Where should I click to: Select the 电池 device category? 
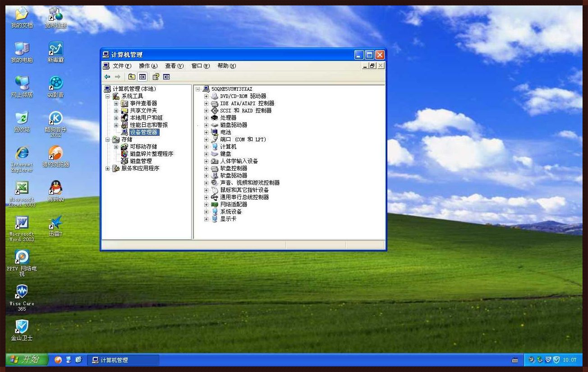(x=225, y=132)
